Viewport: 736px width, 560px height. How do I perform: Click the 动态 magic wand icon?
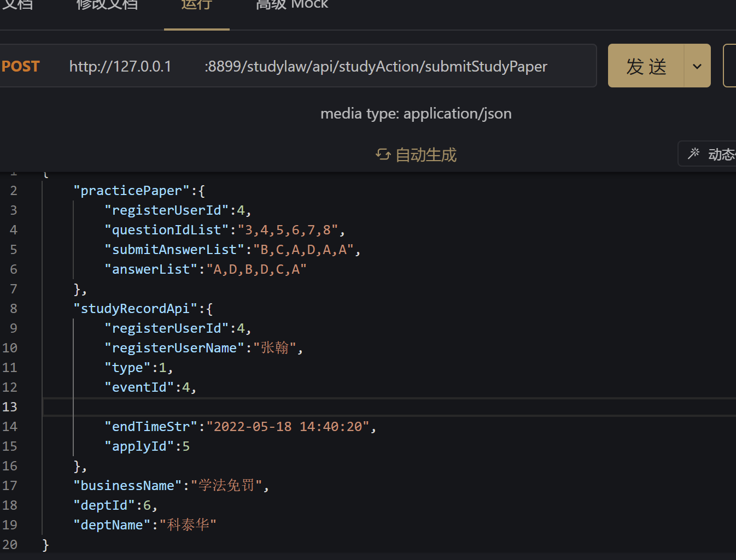(694, 154)
